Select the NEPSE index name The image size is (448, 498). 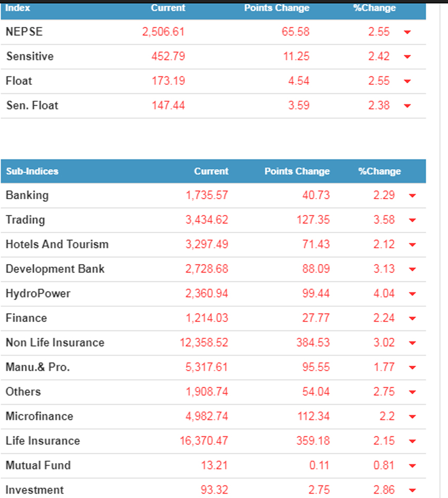(24, 32)
